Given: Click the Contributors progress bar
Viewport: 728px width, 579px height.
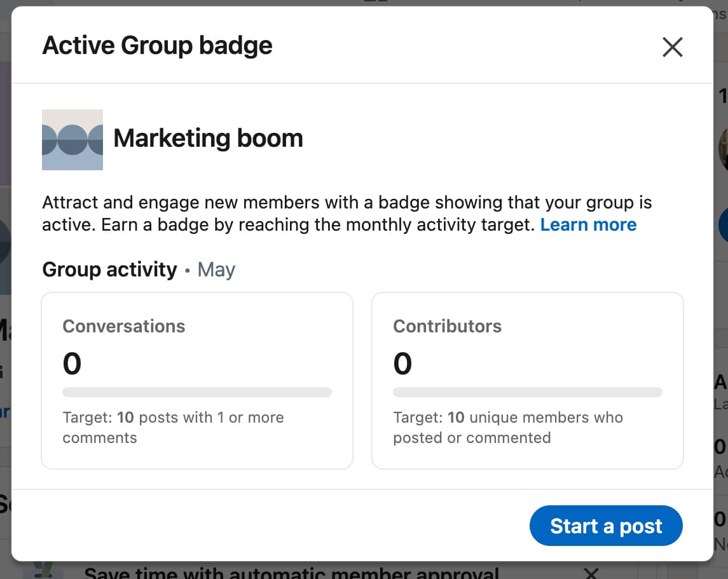Looking at the screenshot, I should point(528,392).
